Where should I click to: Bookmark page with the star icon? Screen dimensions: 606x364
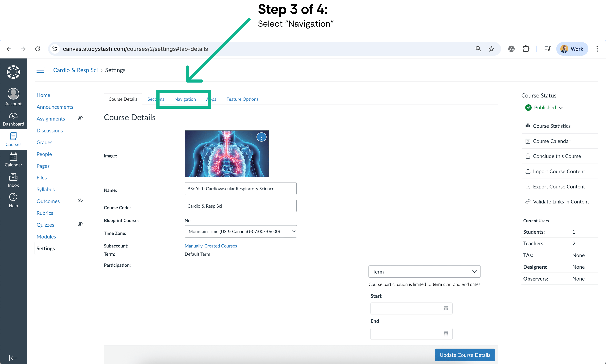tap(491, 49)
